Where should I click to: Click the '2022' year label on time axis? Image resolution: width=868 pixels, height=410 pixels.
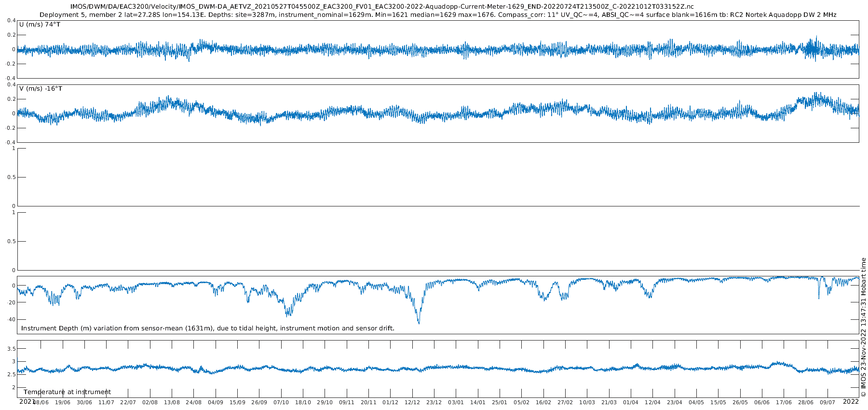pyautogui.click(x=851, y=401)
